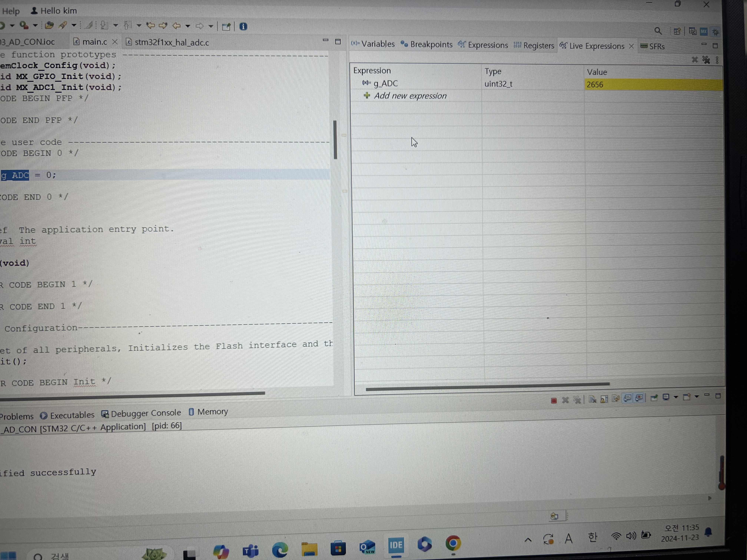Open the Help menu

11,11
